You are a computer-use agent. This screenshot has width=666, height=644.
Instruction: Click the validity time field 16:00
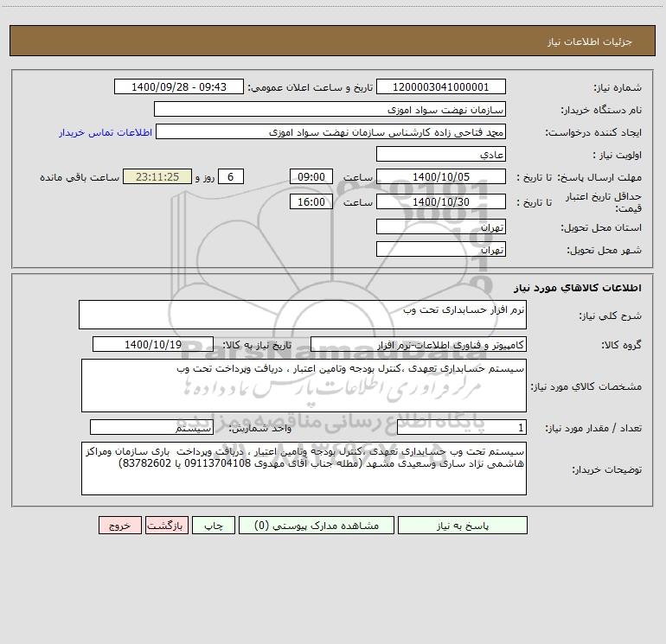pyautogui.click(x=311, y=201)
